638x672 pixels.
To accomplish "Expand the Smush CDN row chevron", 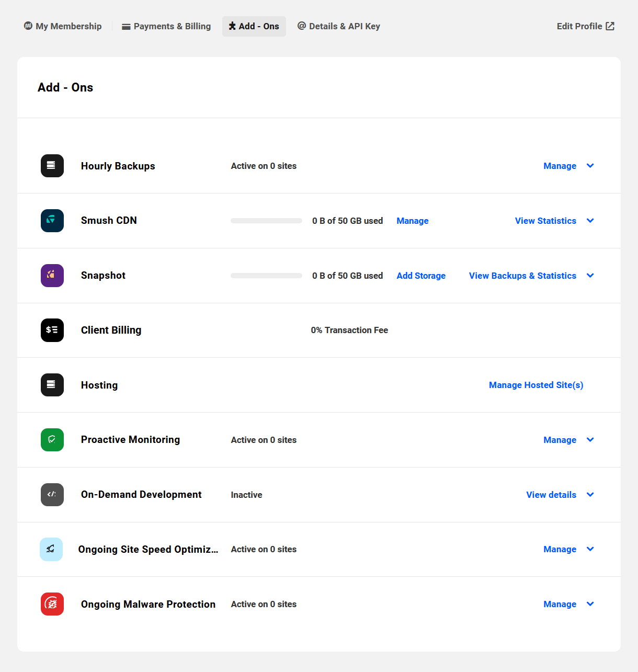I will tap(590, 221).
